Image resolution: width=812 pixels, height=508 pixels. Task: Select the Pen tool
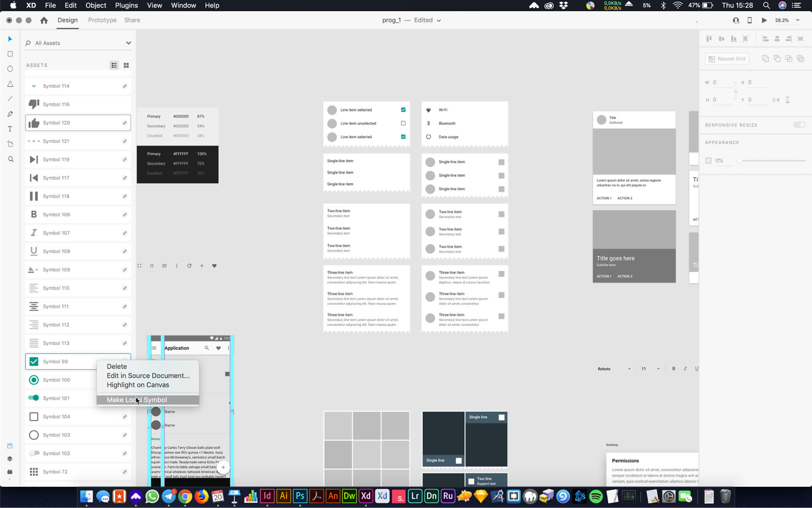[x=10, y=113]
